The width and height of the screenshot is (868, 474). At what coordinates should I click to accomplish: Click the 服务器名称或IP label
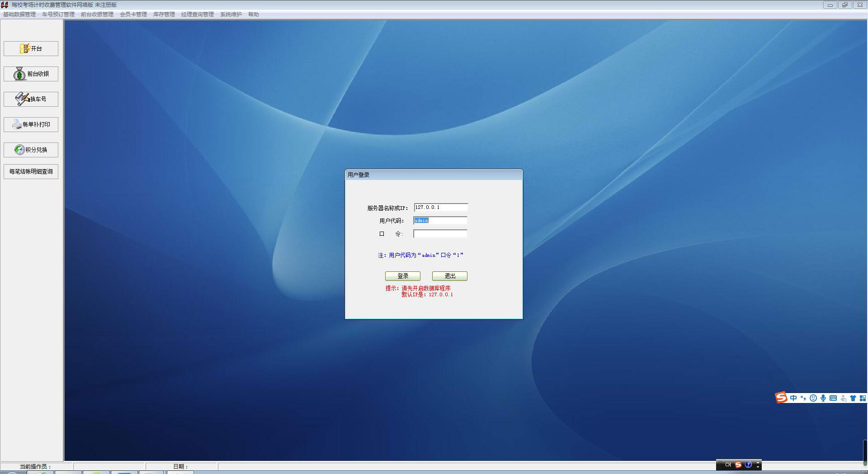coord(387,208)
